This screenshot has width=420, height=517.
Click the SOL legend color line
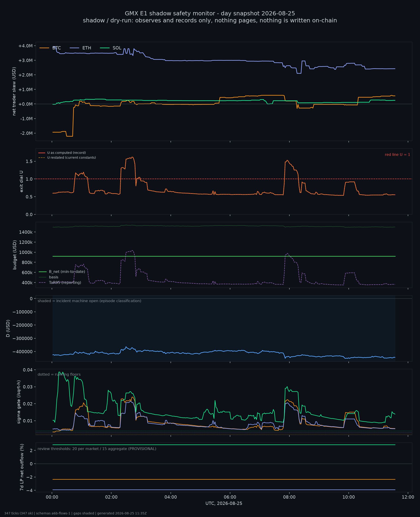tap(105, 48)
